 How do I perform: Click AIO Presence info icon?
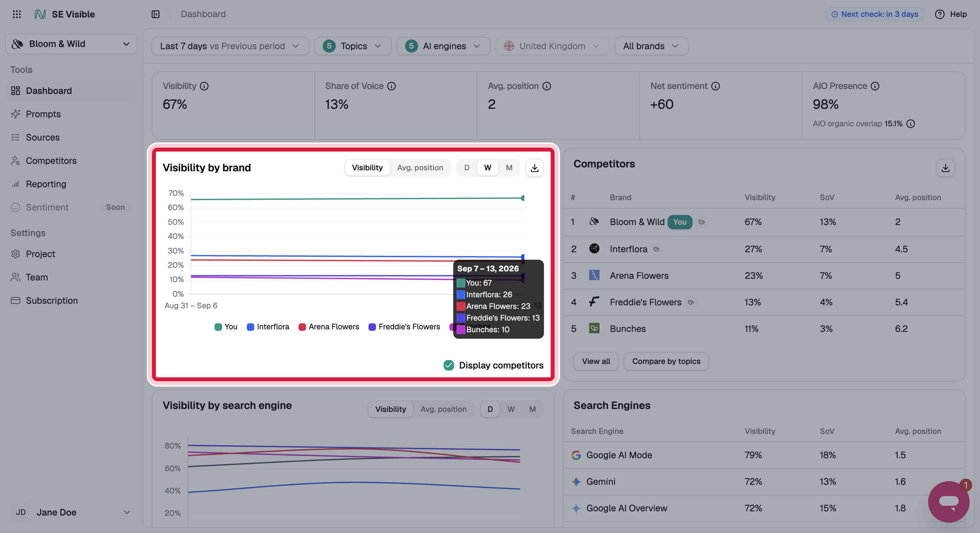coord(875,86)
